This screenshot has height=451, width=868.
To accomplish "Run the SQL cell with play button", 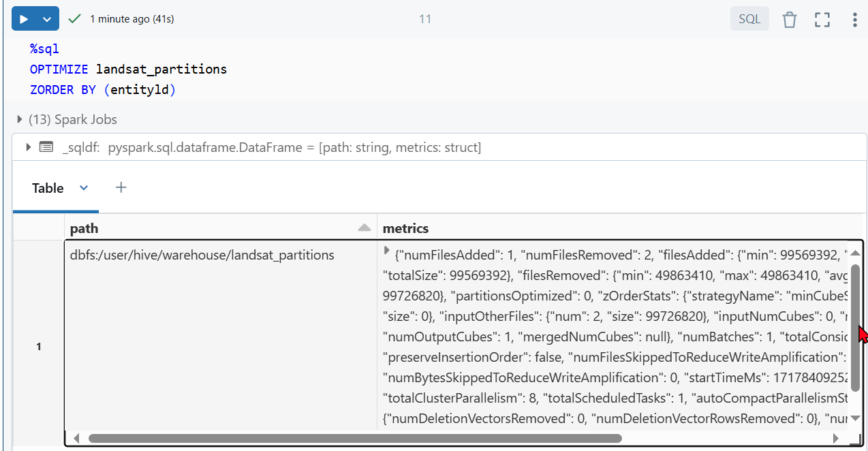I will point(24,19).
